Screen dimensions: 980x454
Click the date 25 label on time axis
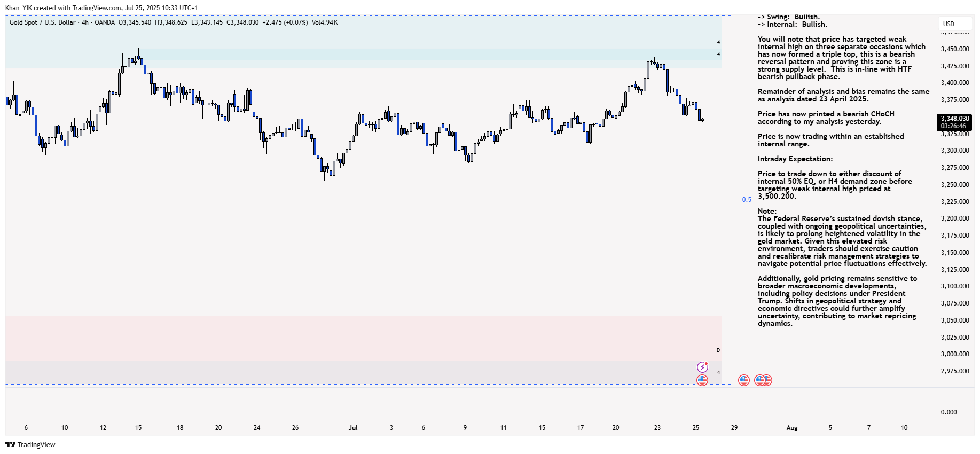[x=696, y=428]
